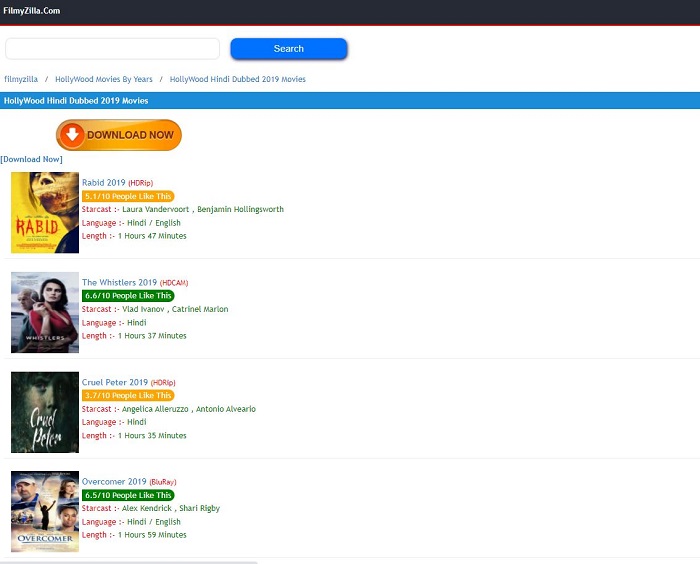Open the Overcomer poster thumbnail

click(x=45, y=512)
